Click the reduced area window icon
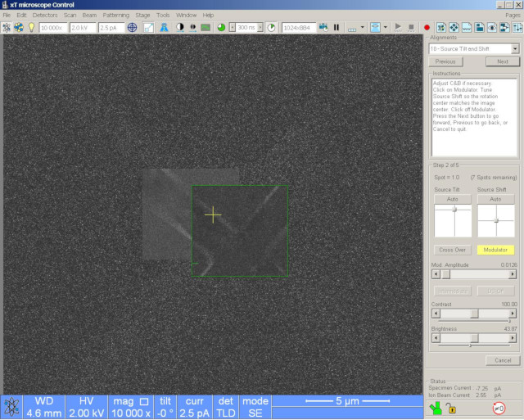524x420 pixels. 148,27
